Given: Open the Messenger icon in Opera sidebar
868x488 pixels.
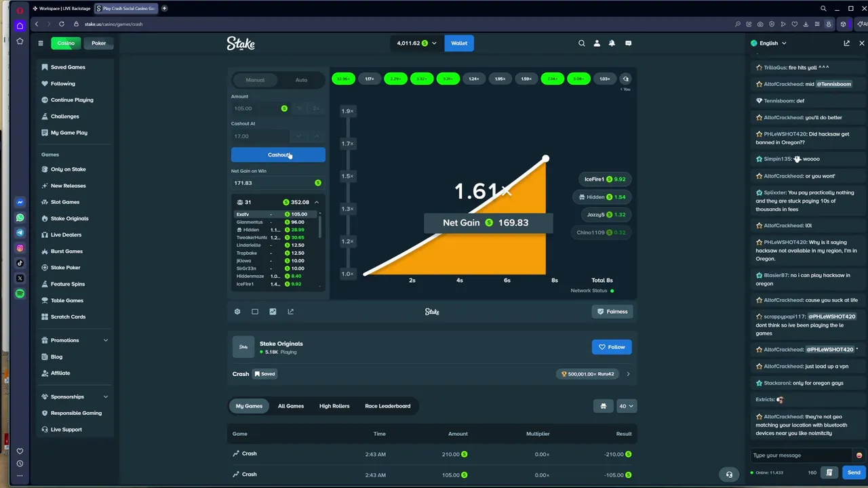Looking at the screenshot, I should 20,202.
